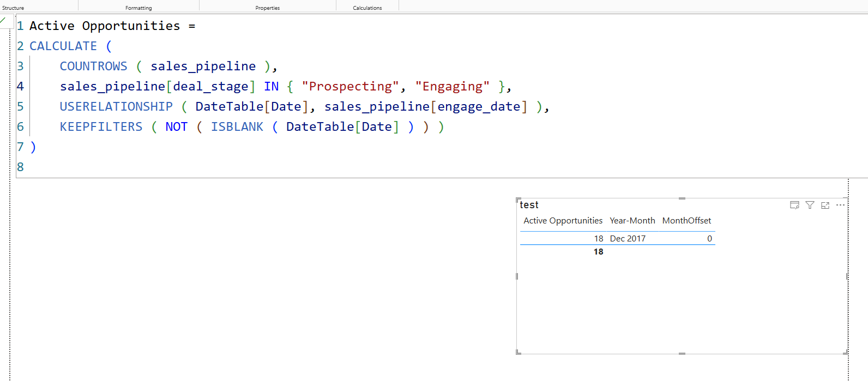Viewport: 868px width, 381px height.
Task: Click the Calculations ribbon group label
Action: point(367,8)
